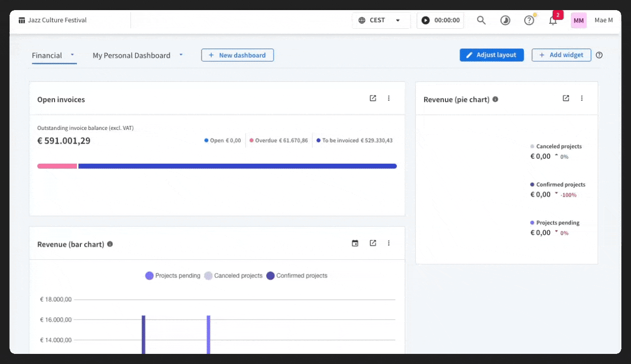
Task: Click the Adjust layout button
Action: [492, 55]
